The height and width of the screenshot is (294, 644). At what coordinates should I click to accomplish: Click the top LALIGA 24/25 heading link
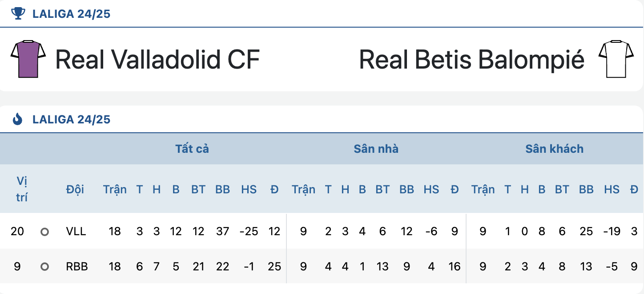click(71, 14)
